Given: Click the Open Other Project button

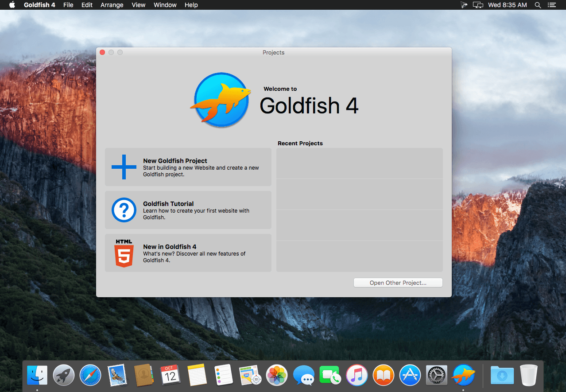Looking at the screenshot, I should coord(398,283).
